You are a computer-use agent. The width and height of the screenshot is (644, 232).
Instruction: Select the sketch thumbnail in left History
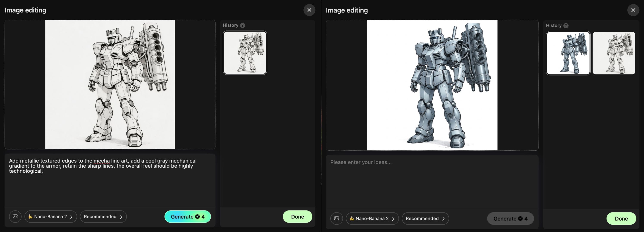click(x=245, y=53)
